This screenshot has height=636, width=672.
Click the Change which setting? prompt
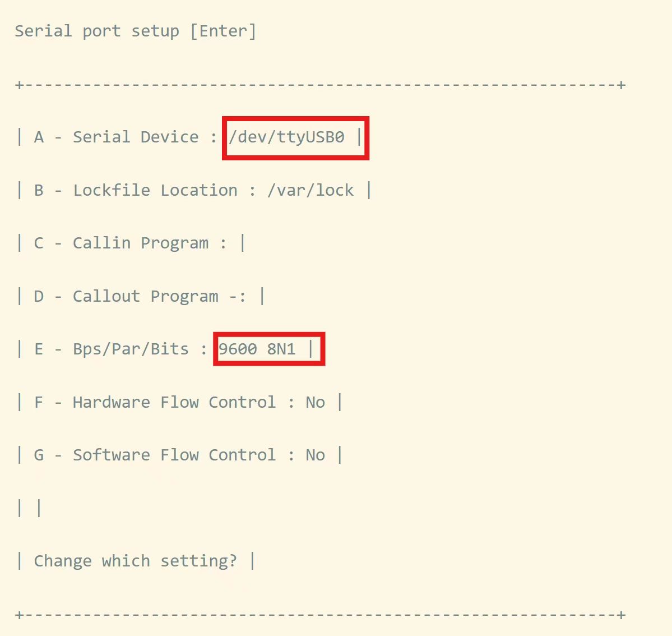coord(135,561)
